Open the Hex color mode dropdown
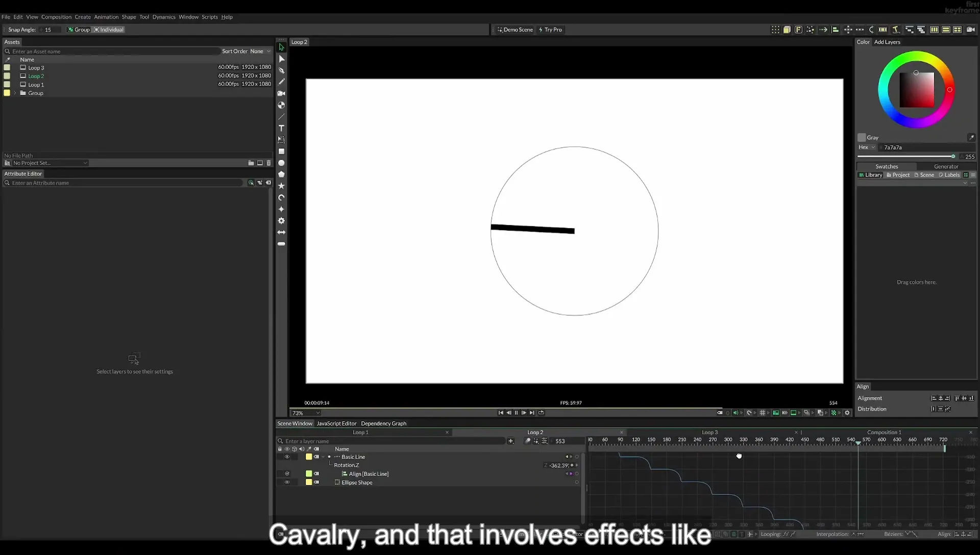The height and width of the screenshot is (555, 980). coord(867,147)
